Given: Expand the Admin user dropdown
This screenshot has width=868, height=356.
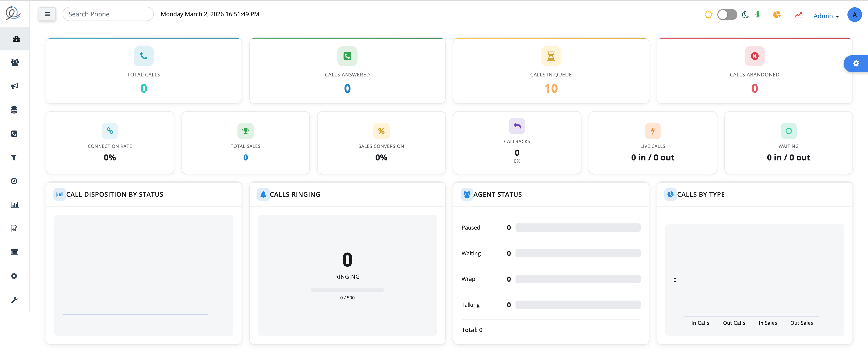Looking at the screenshot, I should click(x=826, y=16).
